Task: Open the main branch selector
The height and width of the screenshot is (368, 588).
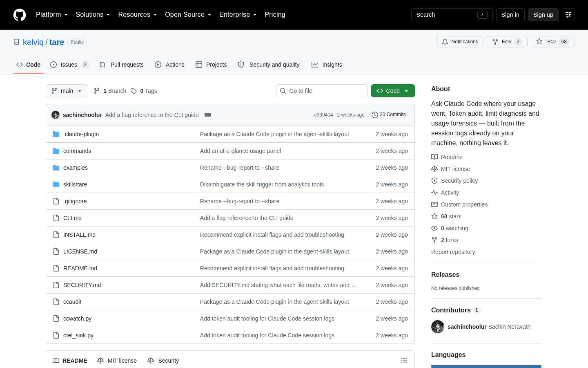Action: pos(67,91)
